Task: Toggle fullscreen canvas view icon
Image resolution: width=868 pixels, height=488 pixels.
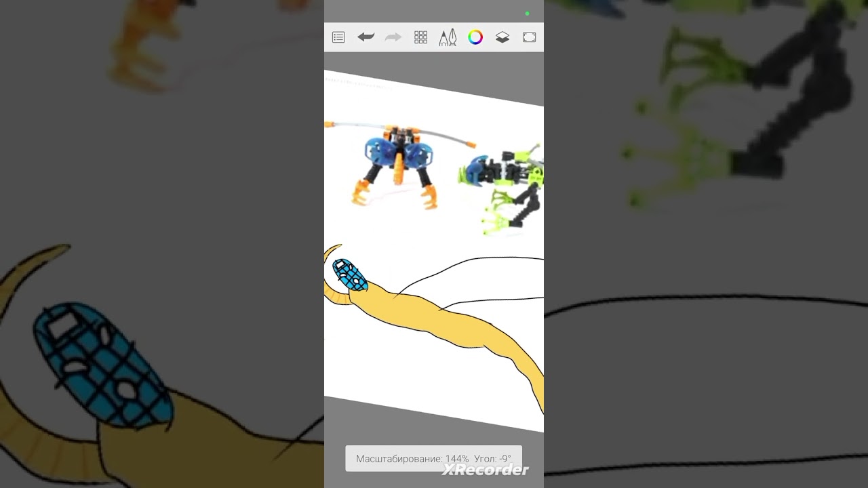Action: (530, 37)
